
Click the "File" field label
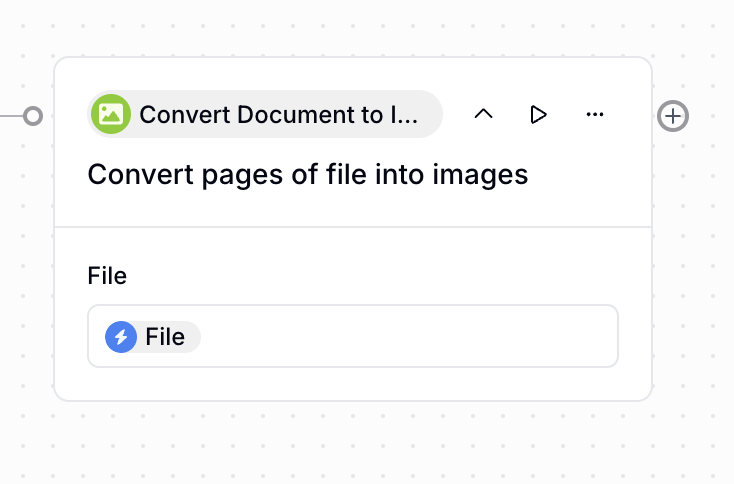tap(107, 275)
